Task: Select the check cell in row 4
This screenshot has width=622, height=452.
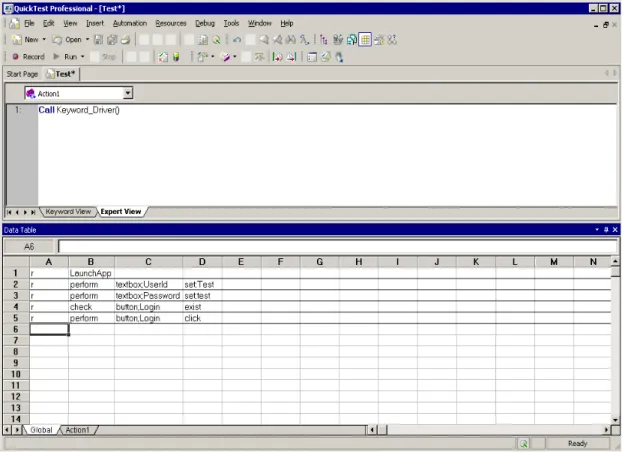Action: 91,307
